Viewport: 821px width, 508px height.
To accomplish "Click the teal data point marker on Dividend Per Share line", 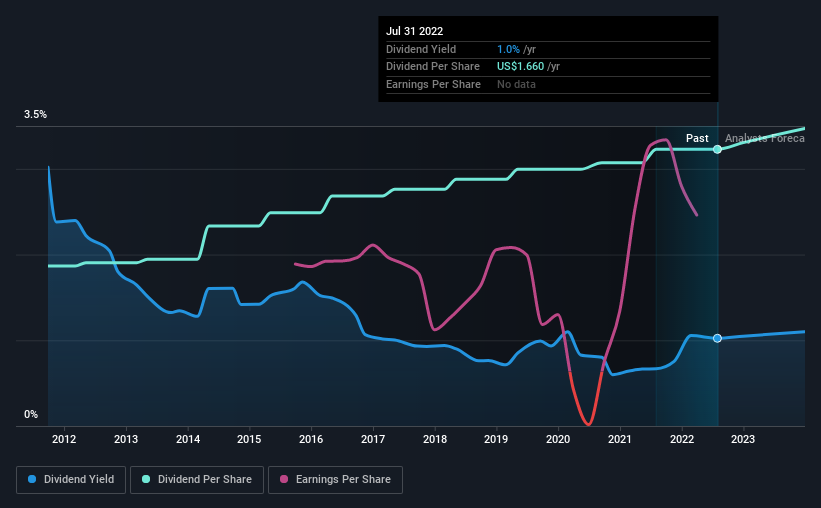I will coord(717,149).
